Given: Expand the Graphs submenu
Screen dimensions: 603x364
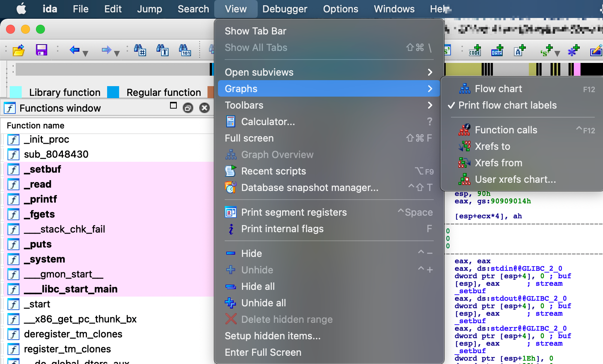Looking at the screenshot, I should (329, 89).
